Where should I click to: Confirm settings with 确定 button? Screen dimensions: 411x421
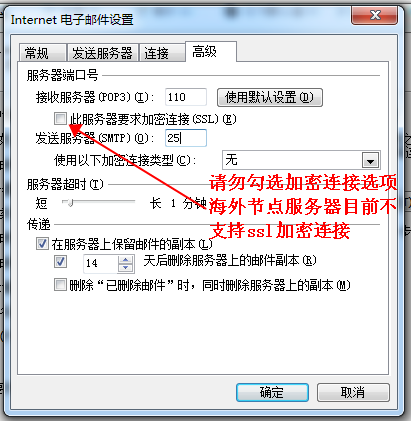[x=272, y=392]
